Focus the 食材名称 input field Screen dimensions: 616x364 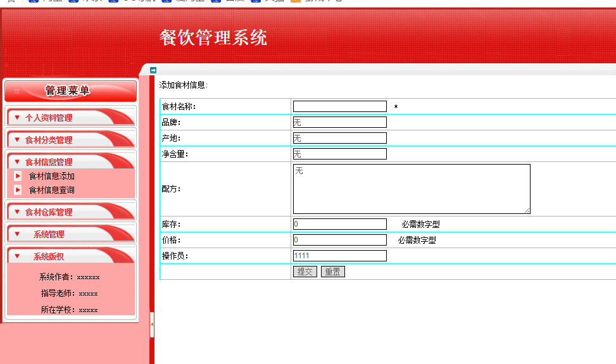[x=340, y=106]
